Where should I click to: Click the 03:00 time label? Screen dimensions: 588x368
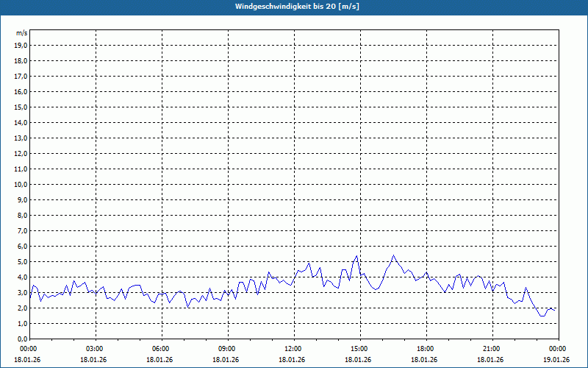point(95,349)
